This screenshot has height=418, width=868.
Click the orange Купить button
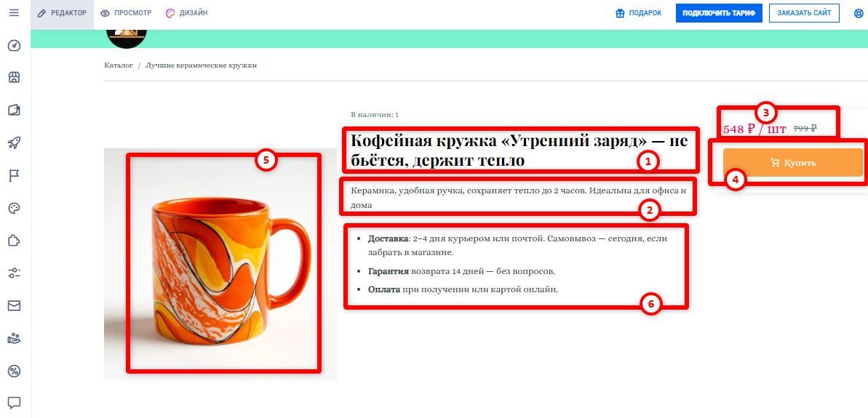click(793, 163)
